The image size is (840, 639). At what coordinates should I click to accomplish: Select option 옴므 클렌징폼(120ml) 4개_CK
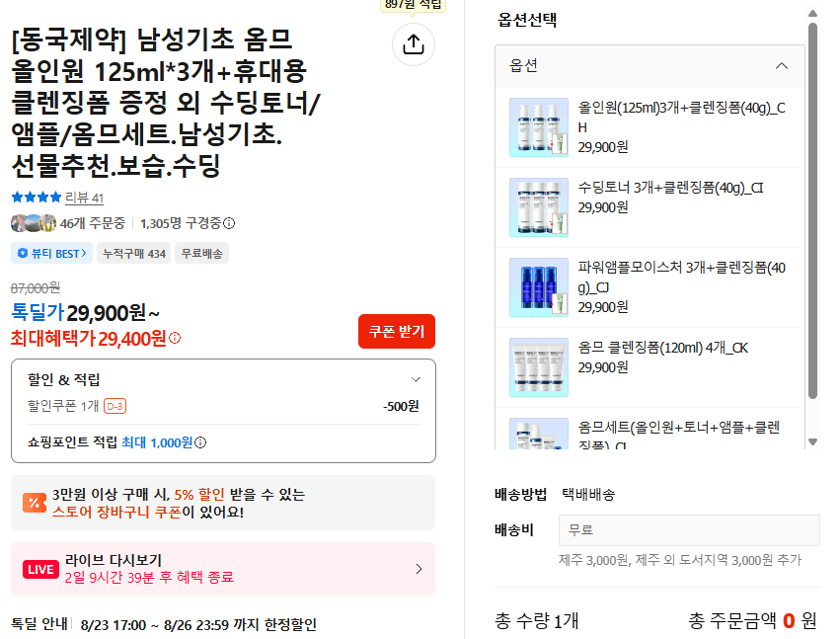(649, 367)
